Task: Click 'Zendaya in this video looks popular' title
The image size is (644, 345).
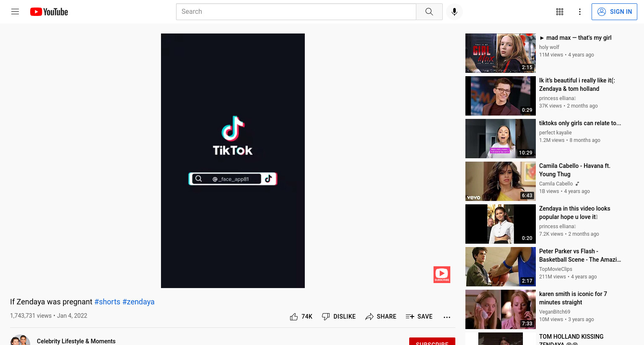Action: [x=575, y=213]
